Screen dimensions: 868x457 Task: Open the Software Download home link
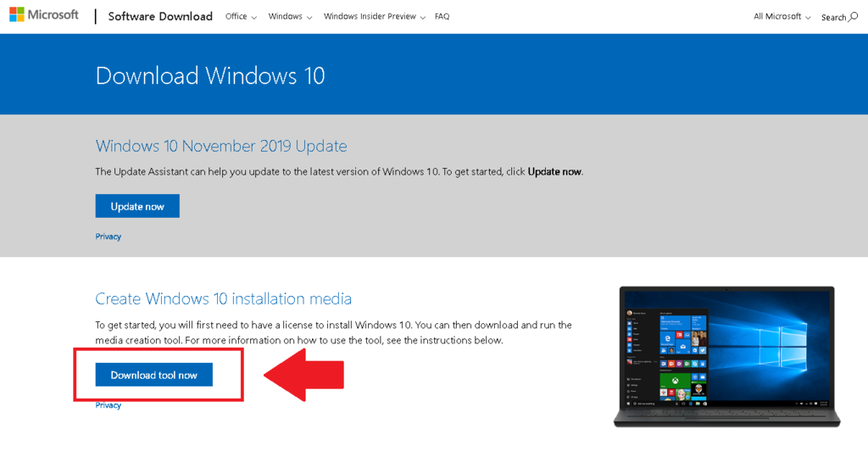click(160, 17)
